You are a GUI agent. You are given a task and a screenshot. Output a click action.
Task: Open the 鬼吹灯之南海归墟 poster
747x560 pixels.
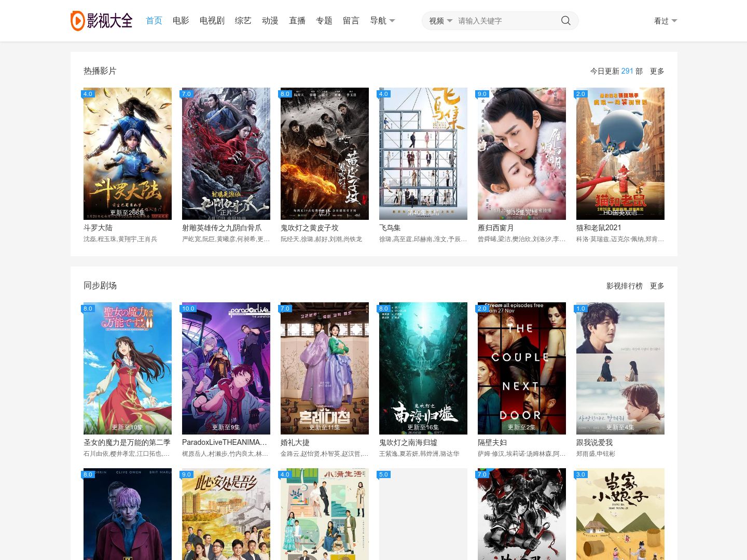tap(423, 368)
